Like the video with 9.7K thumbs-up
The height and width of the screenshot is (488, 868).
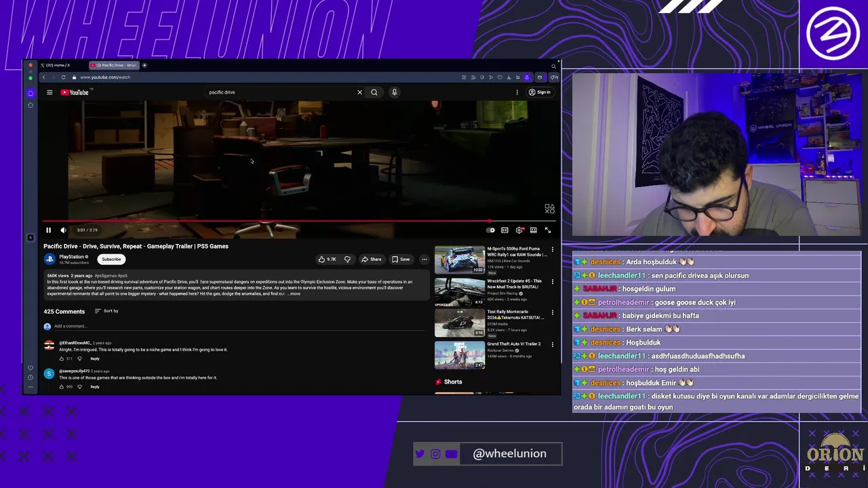328,259
